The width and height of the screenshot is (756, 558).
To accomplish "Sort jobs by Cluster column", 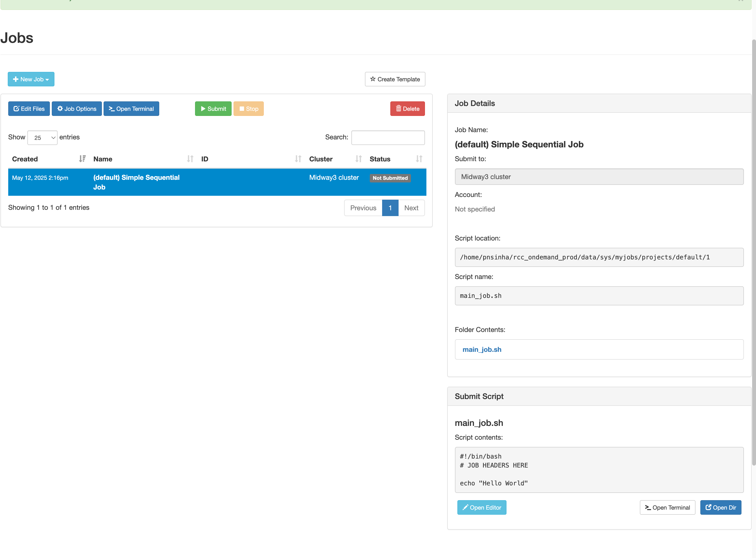I will [x=335, y=159].
